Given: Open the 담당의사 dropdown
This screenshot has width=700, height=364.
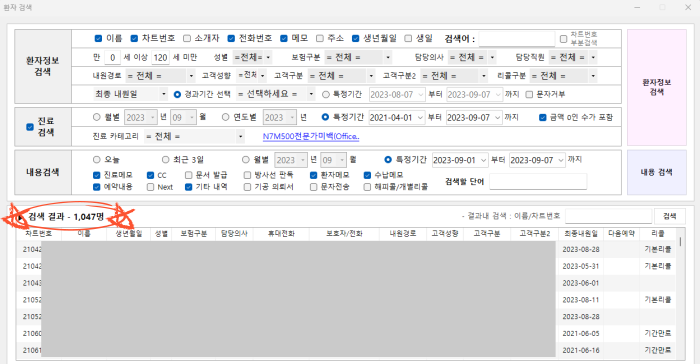Looking at the screenshot, I should (x=472, y=57).
